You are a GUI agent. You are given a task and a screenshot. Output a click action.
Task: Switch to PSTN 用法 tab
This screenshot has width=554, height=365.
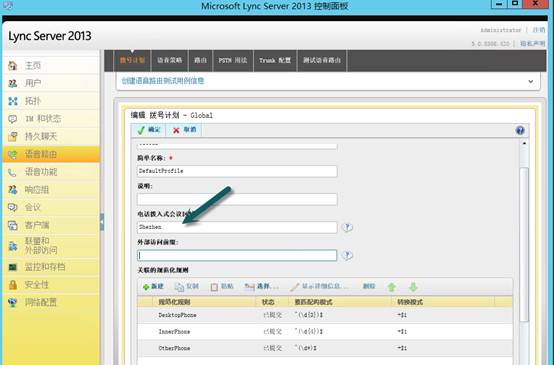coord(233,60)
